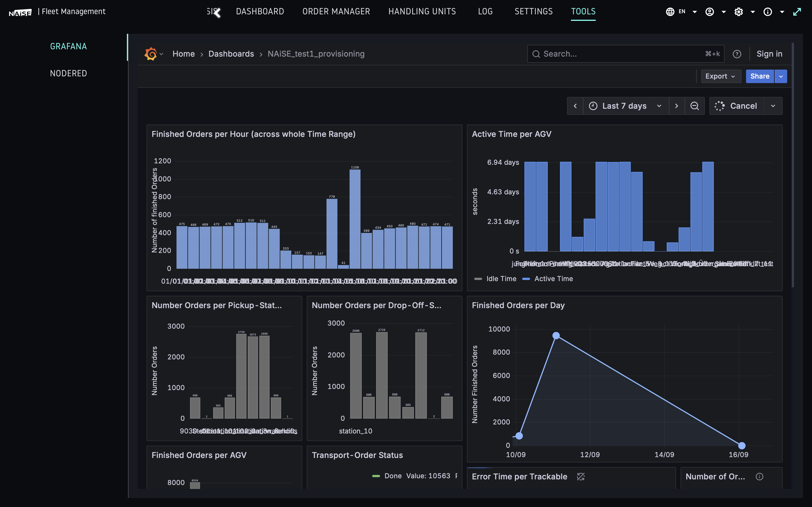
Task: Click the clock icon beside Last 7 days
Action: coord(593,106)
